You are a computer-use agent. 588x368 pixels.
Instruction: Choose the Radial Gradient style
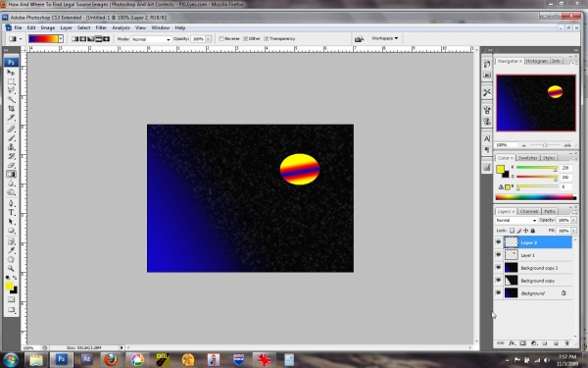83,38
